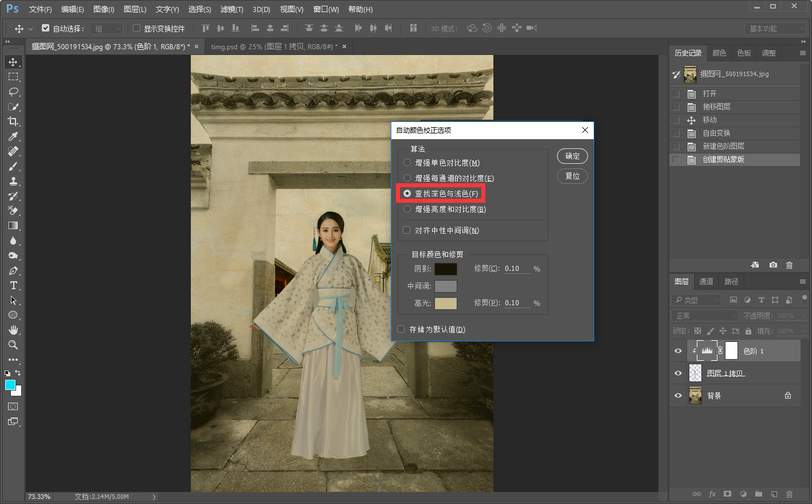Uncheck the Auto-Select checkbox in options bar
The height and width of the screenshot is (504, 812).
(46, 27)
